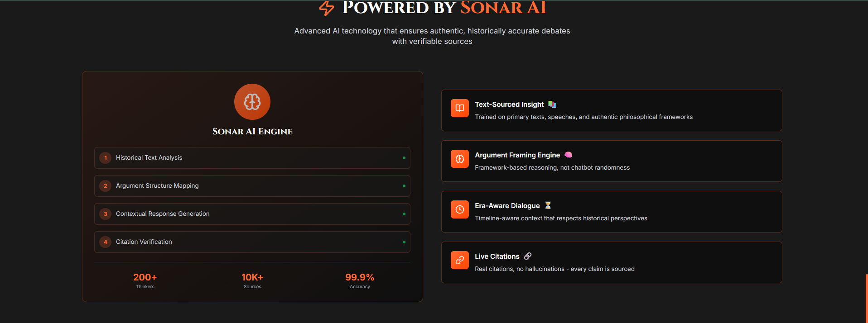868x323 pixels.
Task: Select the Citation Verification step
Action: [252, 242]
